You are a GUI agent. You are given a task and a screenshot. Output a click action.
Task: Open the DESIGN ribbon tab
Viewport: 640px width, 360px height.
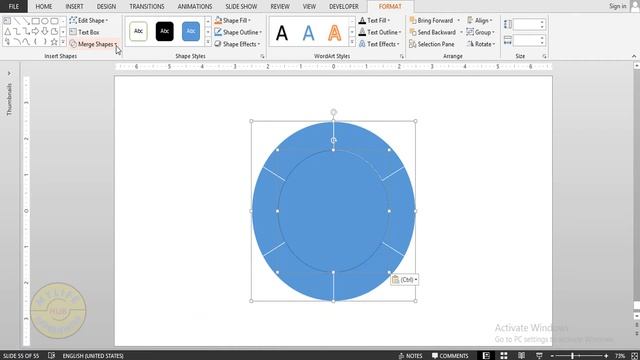106,7
